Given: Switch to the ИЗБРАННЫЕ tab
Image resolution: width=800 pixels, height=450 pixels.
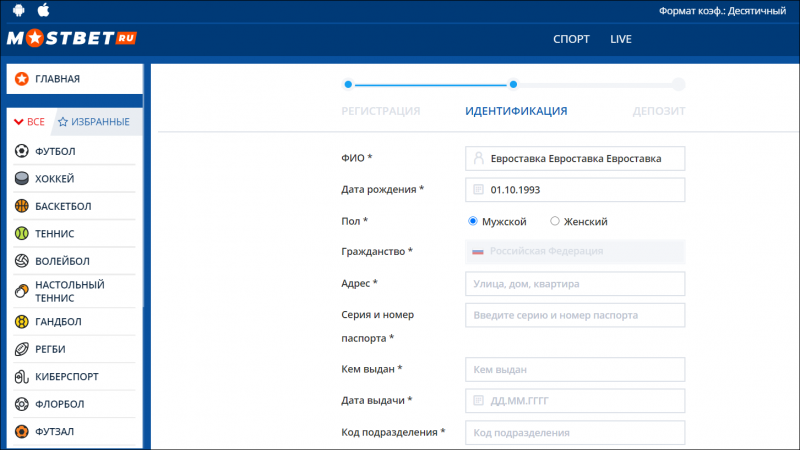Looking at the screenshot, I should point(94,122).
